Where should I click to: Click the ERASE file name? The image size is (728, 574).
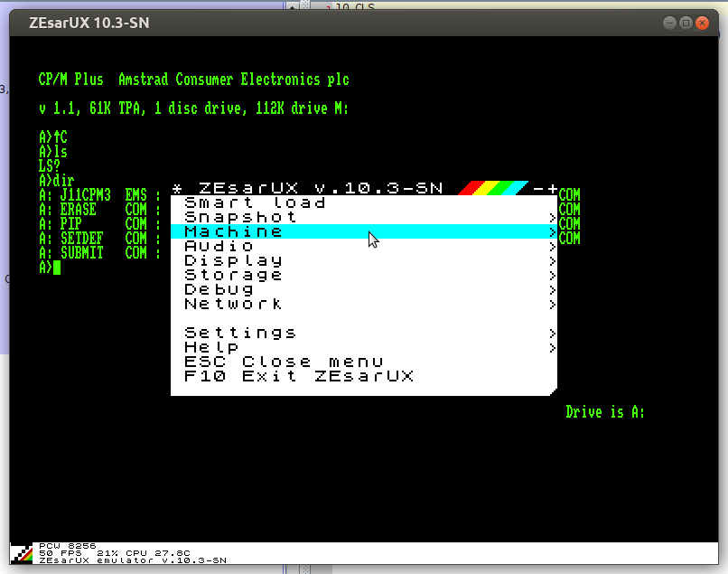pyautogui.click(x=78, y=209)
